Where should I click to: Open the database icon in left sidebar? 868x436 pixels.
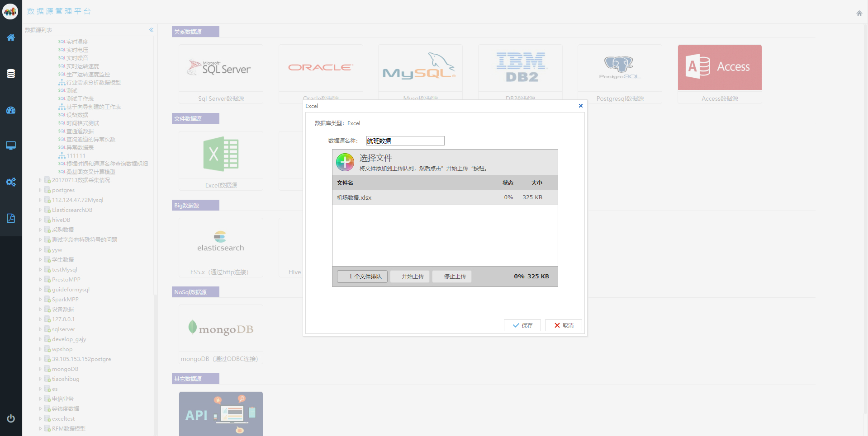[x=11, y=74]
